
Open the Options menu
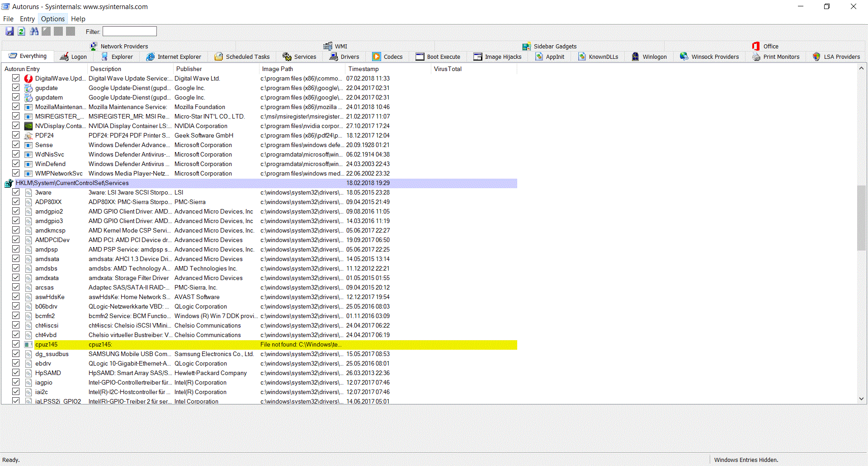point(53,19)
